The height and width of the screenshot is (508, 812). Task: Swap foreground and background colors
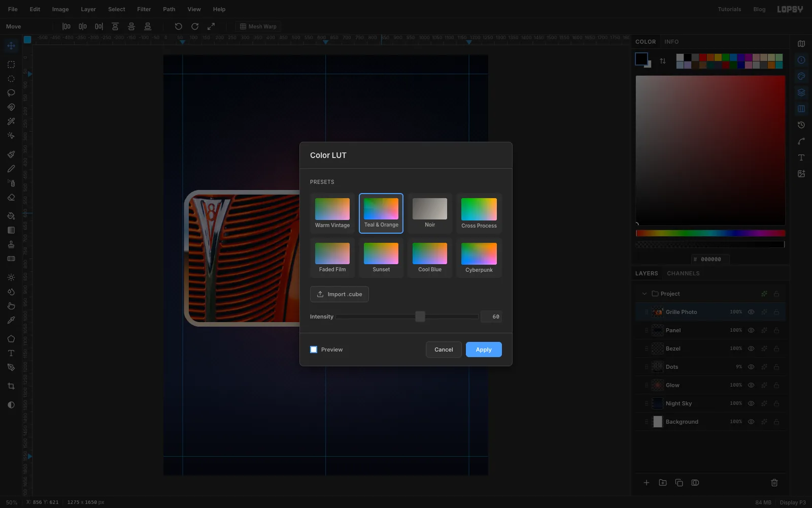[x=663, y=61]
